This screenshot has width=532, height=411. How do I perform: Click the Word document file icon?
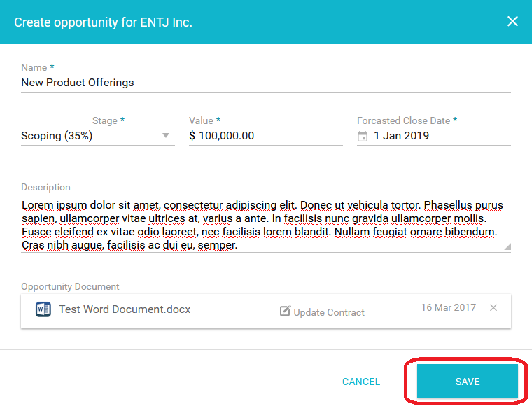[43, 309]
